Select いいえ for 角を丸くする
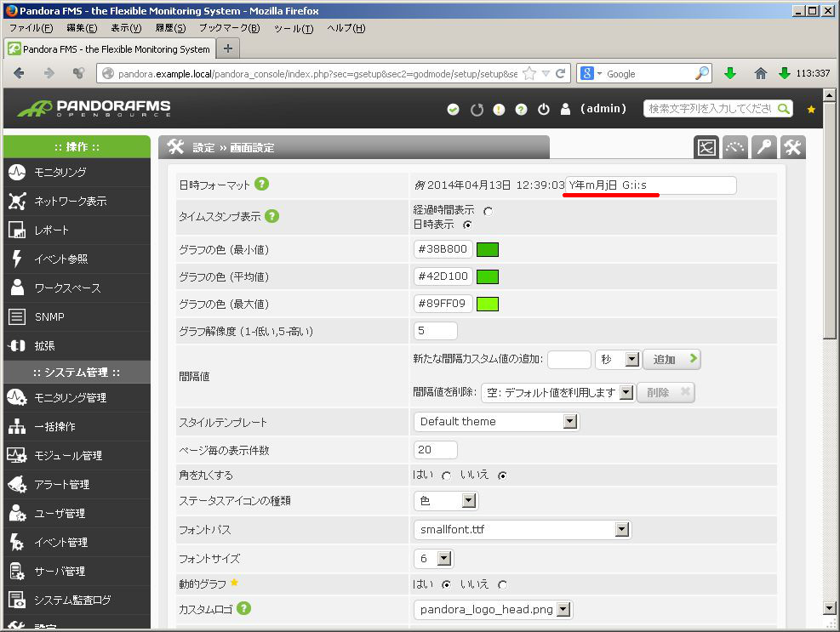The width and height of the screenshot is (840, 632). [502, 475]
